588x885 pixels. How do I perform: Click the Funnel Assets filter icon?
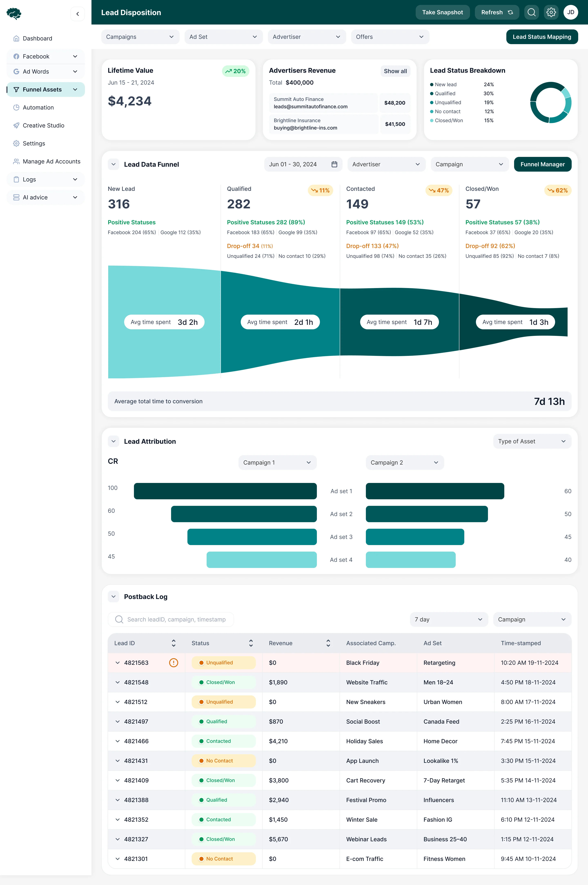pyautogui.click(x=16, y=89)
